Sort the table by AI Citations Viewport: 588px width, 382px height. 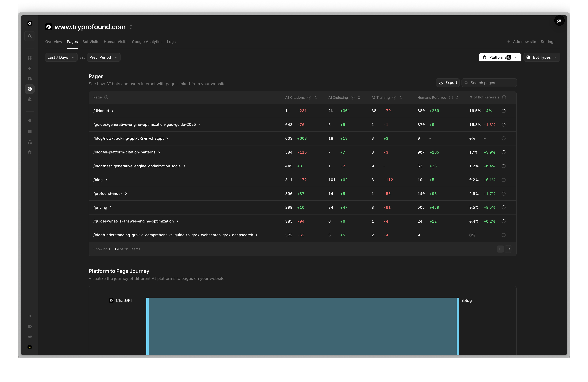click(x=316, y=98)
